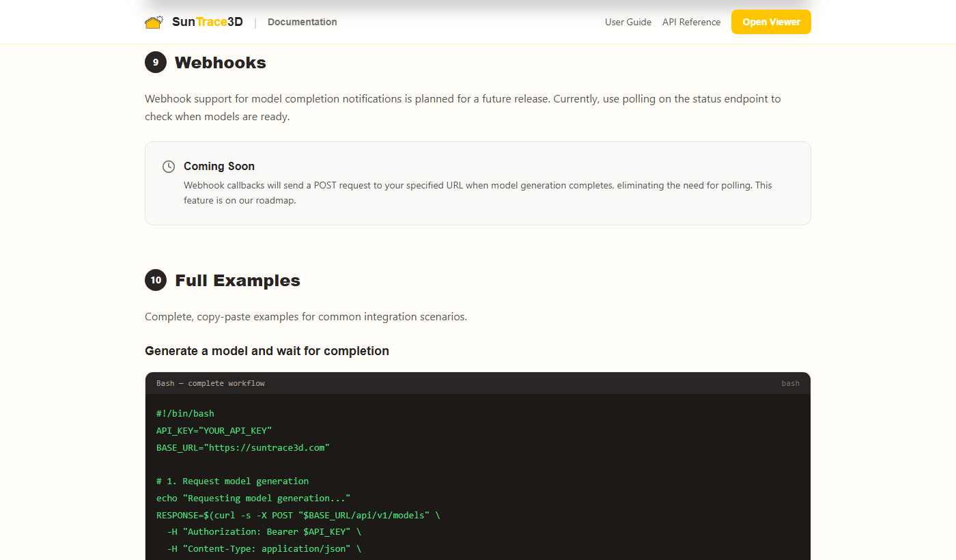
Task: Click the Coming Soon title text
Action: (x=219, y=166)
